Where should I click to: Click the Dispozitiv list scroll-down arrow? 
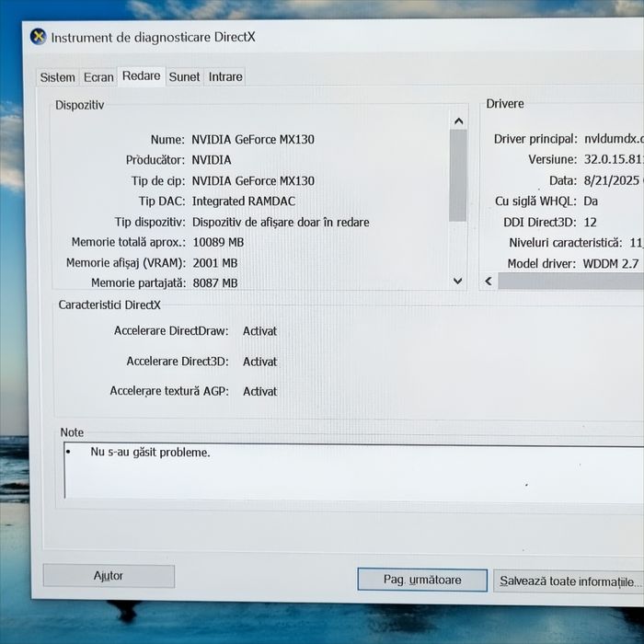pos(457,281)
